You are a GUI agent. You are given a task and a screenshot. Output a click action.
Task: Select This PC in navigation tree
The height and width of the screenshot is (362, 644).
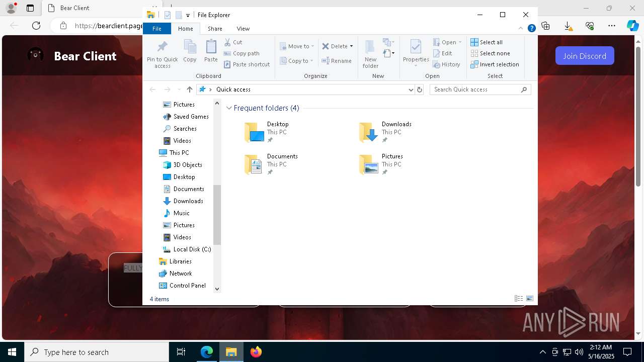174,153
